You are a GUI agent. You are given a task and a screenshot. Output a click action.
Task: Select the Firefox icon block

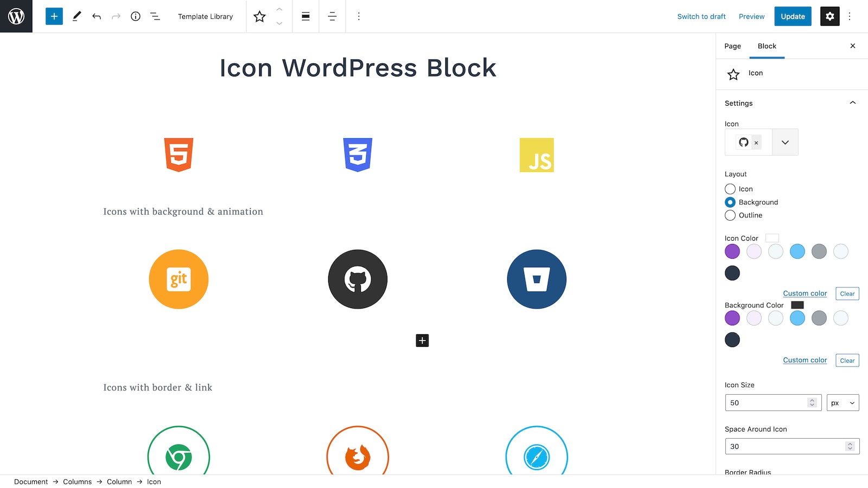358,451
